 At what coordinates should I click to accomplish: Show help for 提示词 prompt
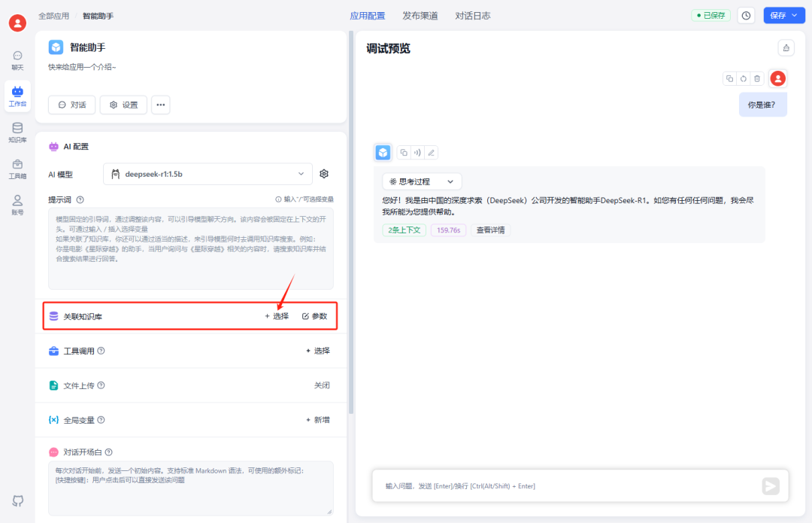tap(80, 199)
